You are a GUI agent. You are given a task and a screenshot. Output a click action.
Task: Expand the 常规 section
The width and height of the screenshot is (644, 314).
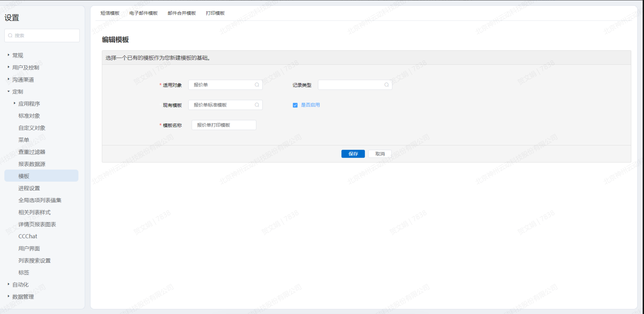click(x=9, y=55)
